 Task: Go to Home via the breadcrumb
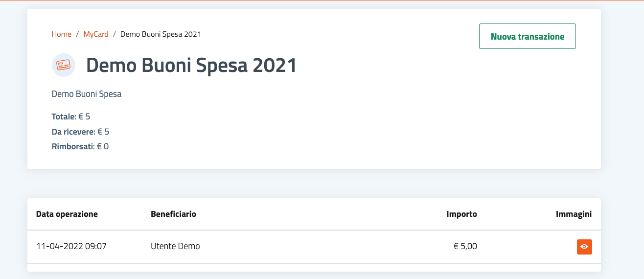[x=62, y=34]
